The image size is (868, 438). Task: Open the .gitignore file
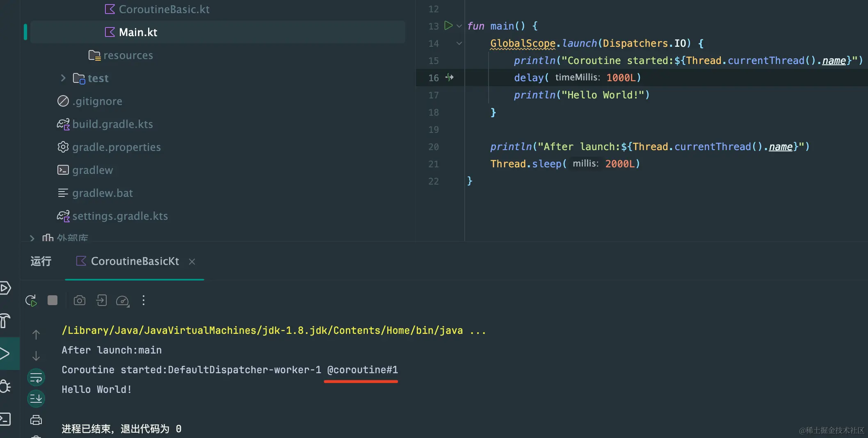click(x=89, y=101)
